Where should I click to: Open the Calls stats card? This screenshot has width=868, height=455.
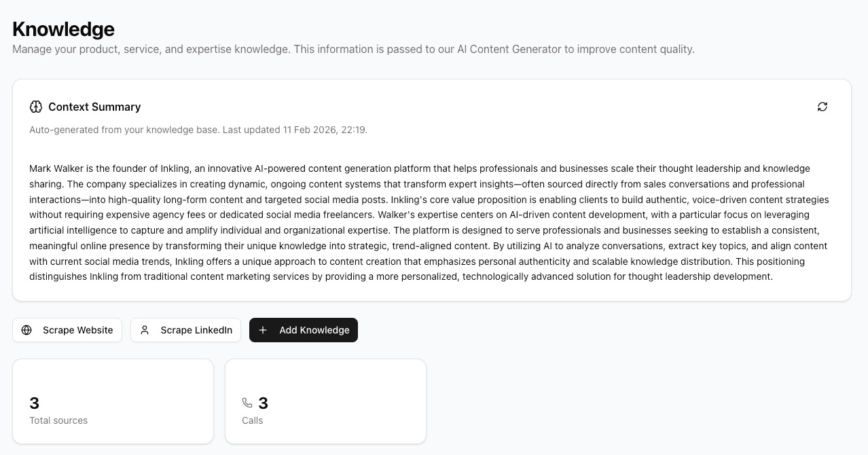point(325,401)
